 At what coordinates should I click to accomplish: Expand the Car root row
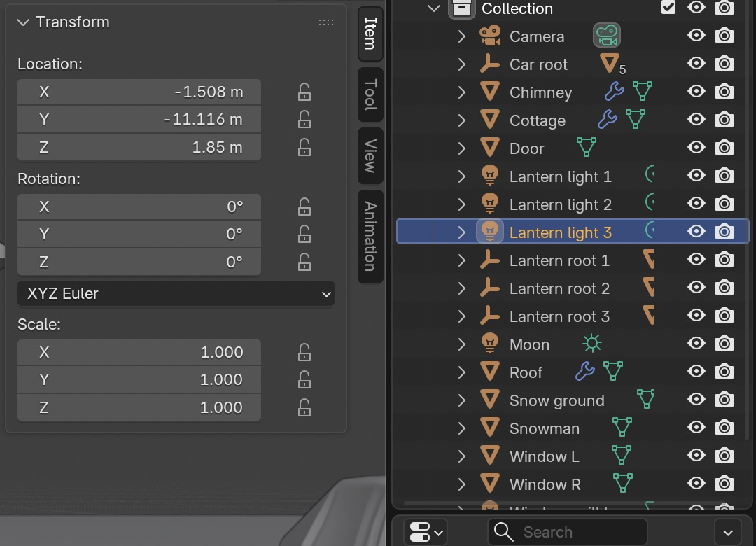461,64
